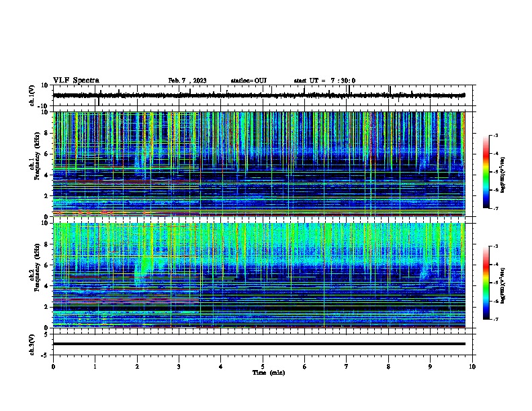Click the "Time (min)" axis label

269,373
